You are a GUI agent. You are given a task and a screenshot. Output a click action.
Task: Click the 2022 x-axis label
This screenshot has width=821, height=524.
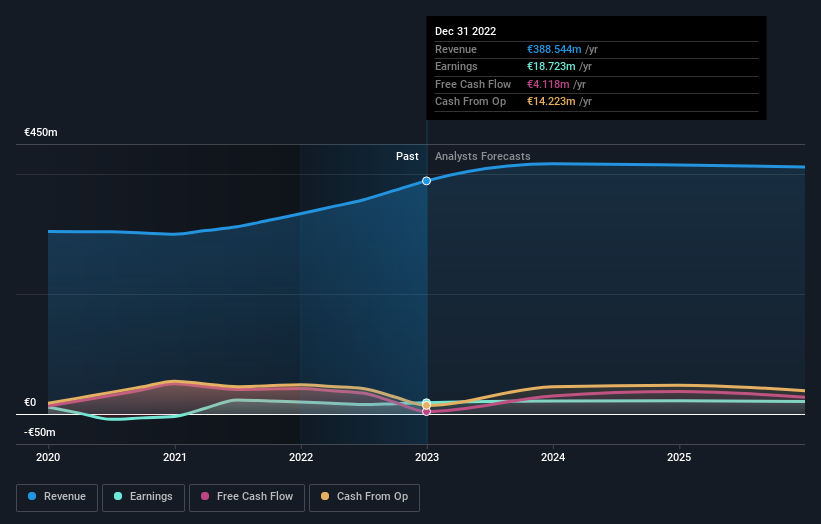[x=301, y=458]
